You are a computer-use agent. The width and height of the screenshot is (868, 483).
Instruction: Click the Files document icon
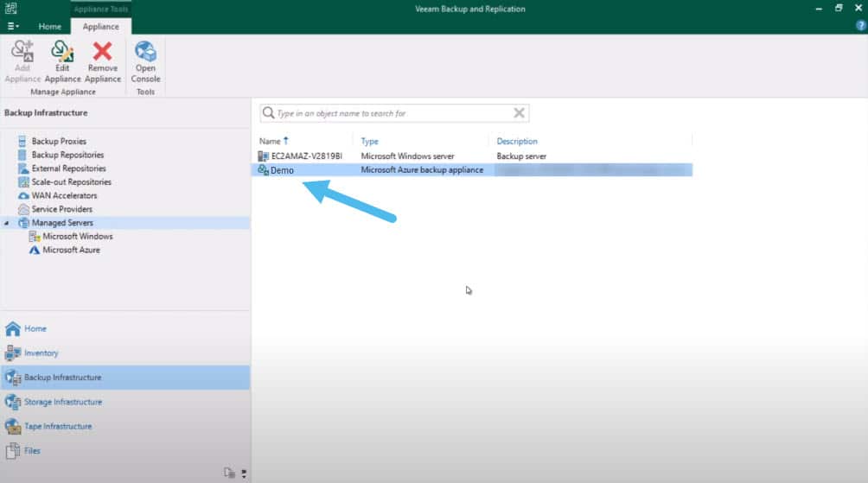13,450
